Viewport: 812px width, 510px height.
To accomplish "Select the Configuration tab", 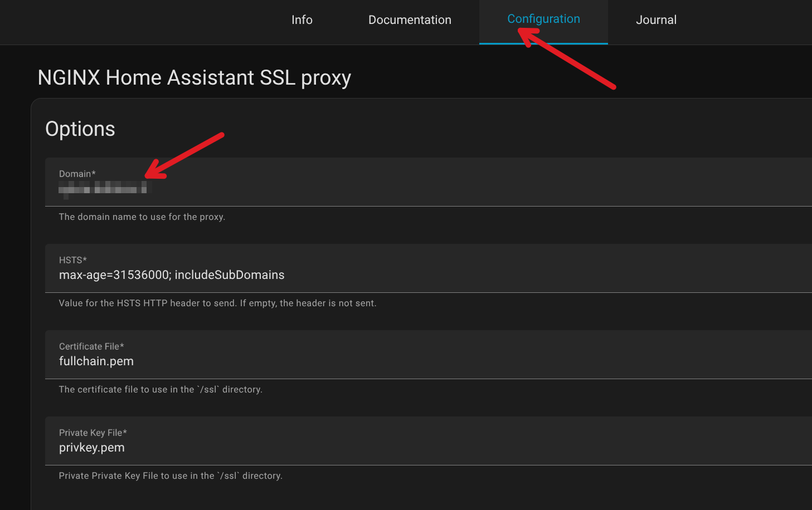I will click(543, 19).
